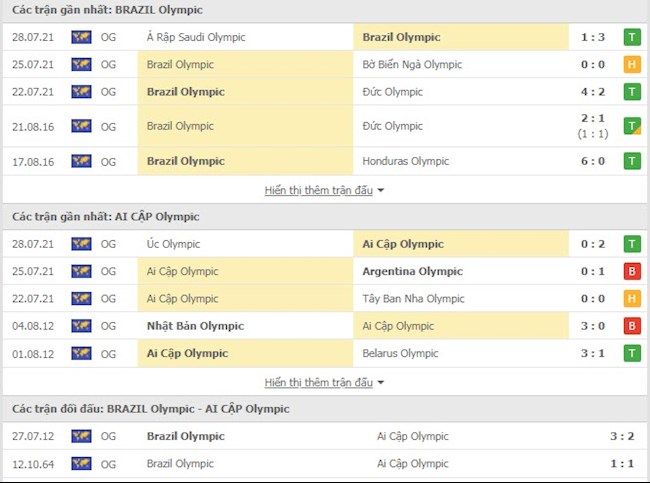Click the red B badge for Nhật Bản 3:0 match
The height and width of the screenshot is (483, 650).
[632, 326]
